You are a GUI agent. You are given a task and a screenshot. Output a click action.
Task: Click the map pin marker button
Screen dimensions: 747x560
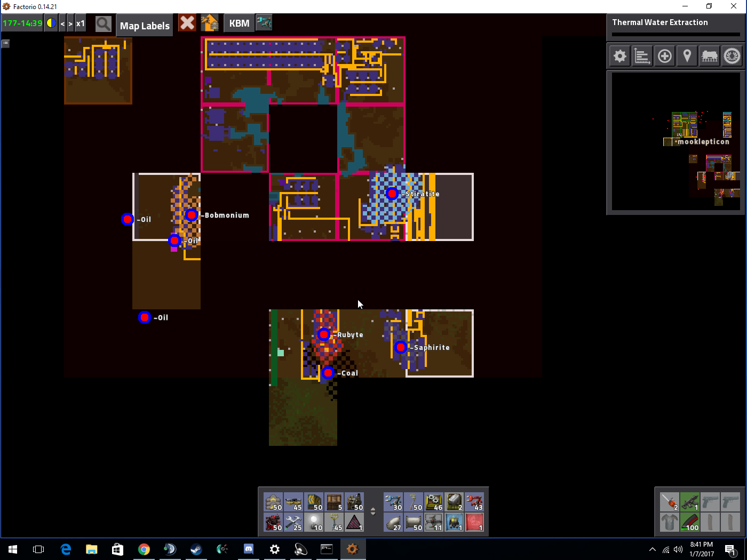(x=687, y=56)
